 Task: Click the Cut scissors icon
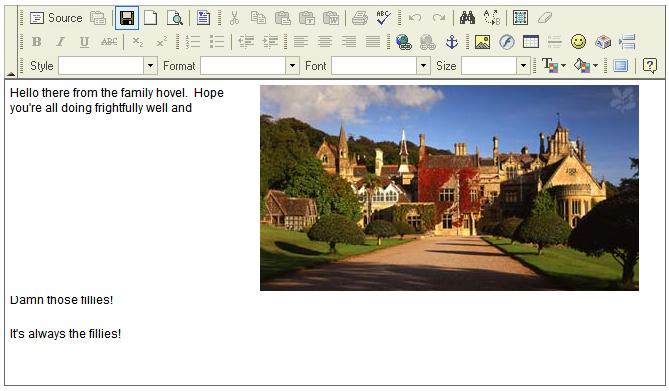(x=234, y=18)
